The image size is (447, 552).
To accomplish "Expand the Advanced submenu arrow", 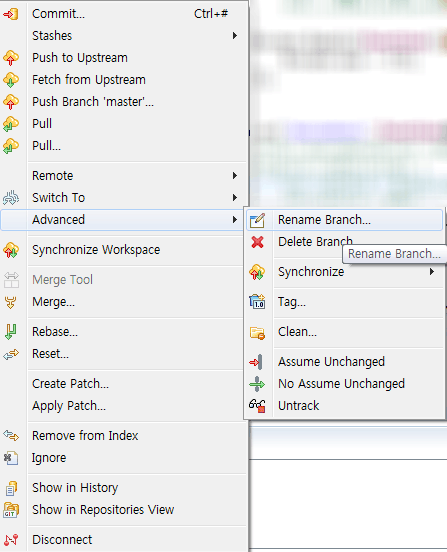I will pos(235,220).
